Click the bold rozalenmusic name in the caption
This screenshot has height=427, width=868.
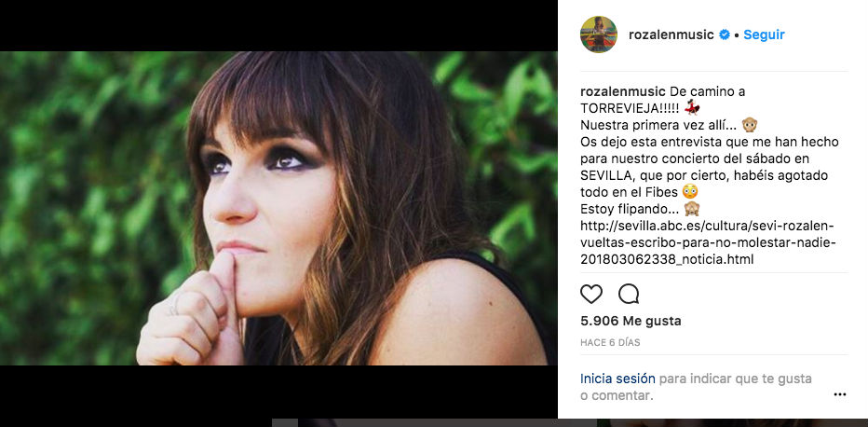point(622,91)
